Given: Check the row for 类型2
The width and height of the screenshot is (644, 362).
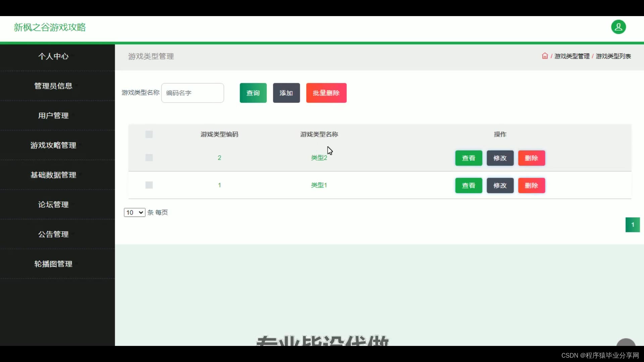Looking at the screenshot, I should tap(149, 158).
